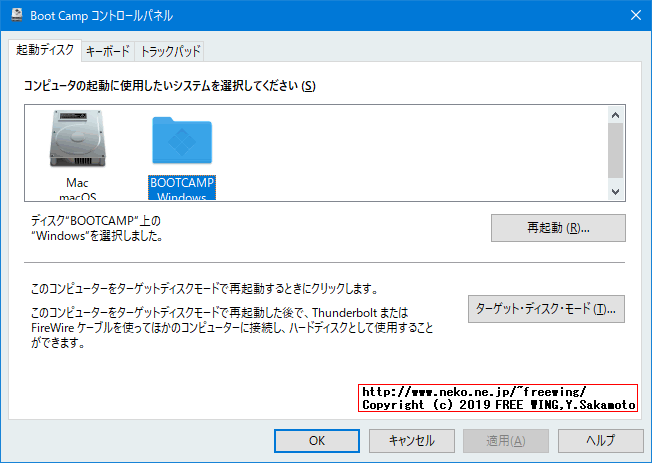Select the Mac macOS hard disk icon
Viewport: 652px width, 463px height.
77,139
